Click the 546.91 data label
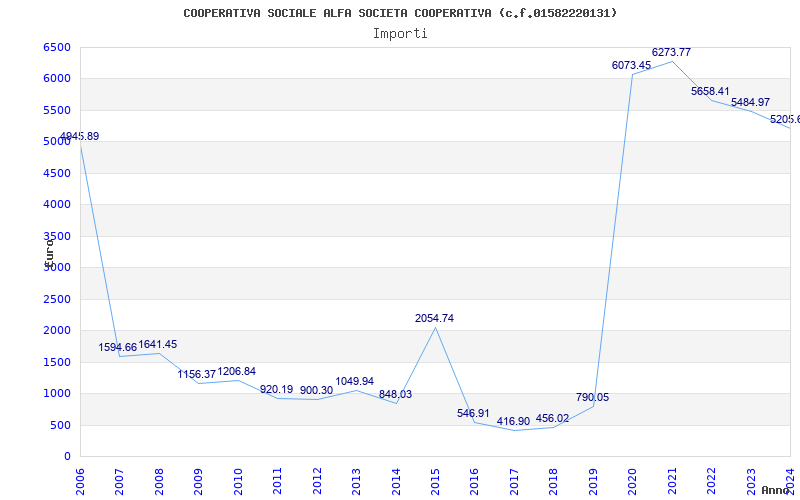Image resolution: width=800 pixels, height=500 pixels. tap(473, 413)
